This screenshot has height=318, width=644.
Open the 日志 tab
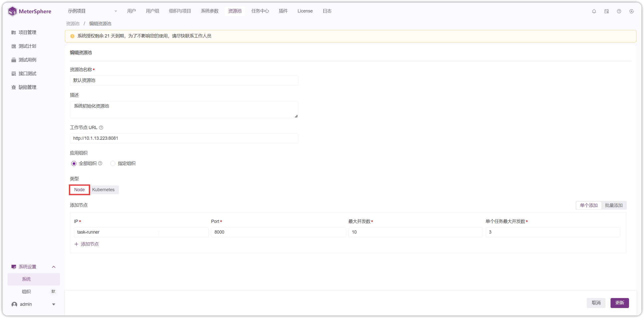click(327, 11)
